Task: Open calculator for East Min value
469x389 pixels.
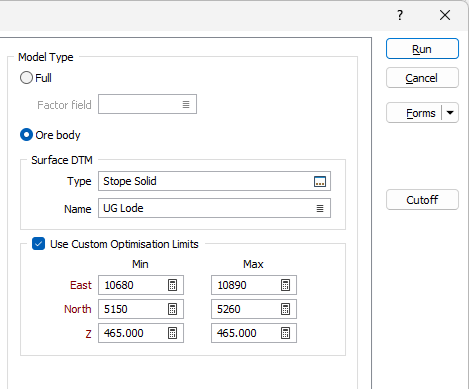Action: [172, 285]
